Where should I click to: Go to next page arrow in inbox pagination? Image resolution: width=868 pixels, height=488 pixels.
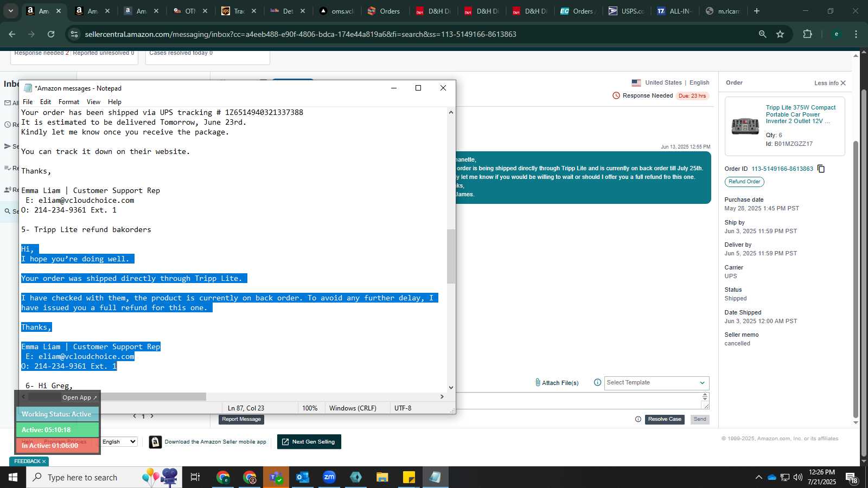click(152, 416)
